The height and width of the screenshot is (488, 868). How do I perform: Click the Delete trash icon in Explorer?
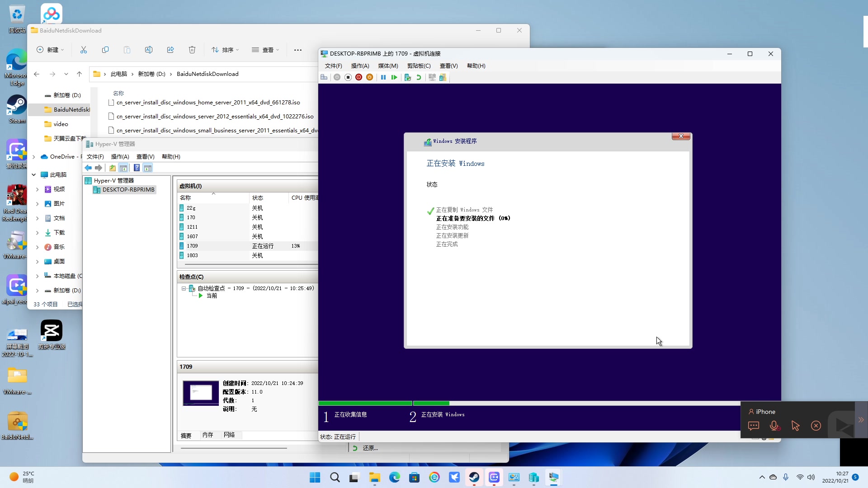192,50
